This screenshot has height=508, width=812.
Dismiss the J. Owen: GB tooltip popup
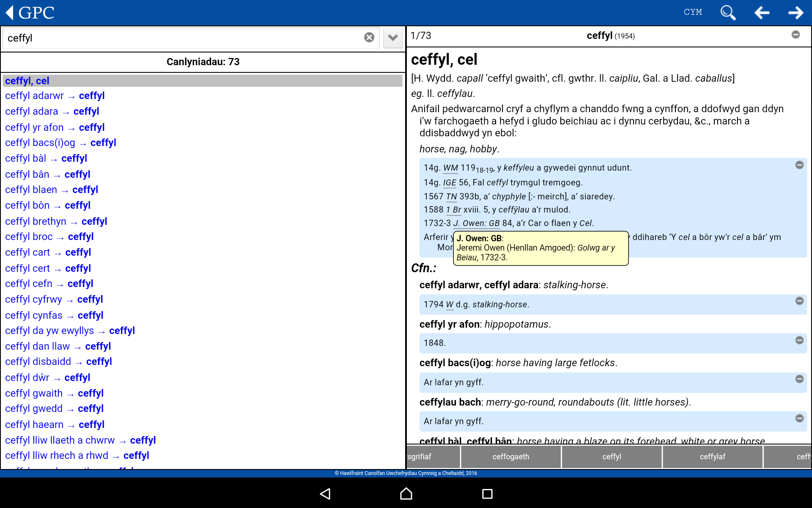coord(540,248)
